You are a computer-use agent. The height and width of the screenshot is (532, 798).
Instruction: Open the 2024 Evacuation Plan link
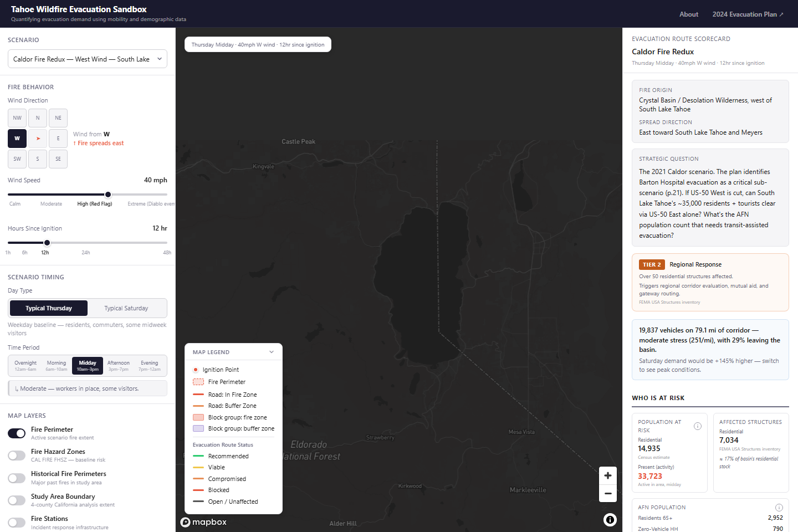tap(748, 14)
